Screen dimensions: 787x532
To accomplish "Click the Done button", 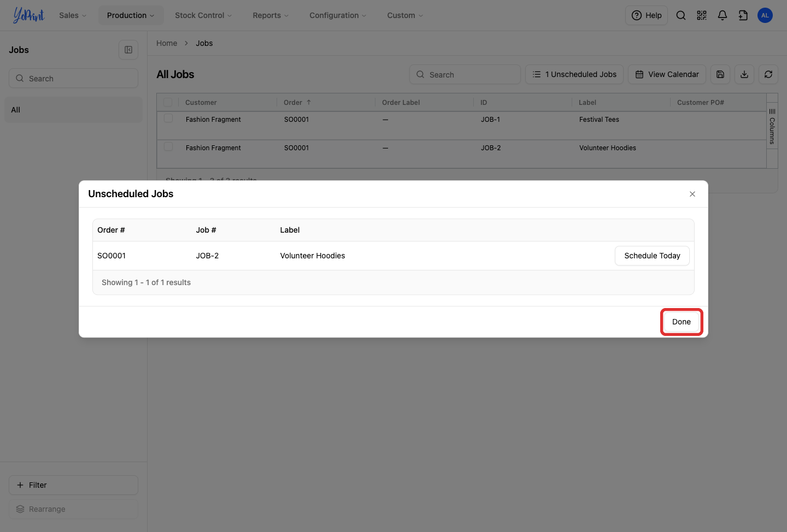I will click(x=682, y=322).
